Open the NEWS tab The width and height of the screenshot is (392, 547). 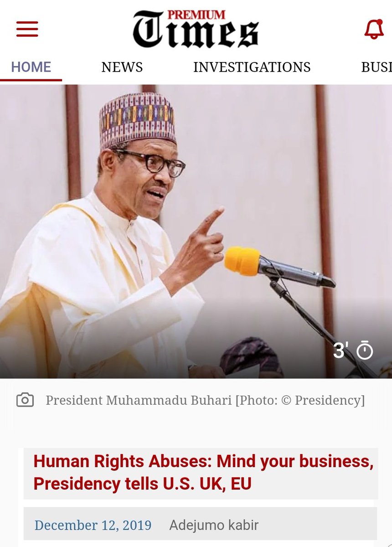click(122, 67)
